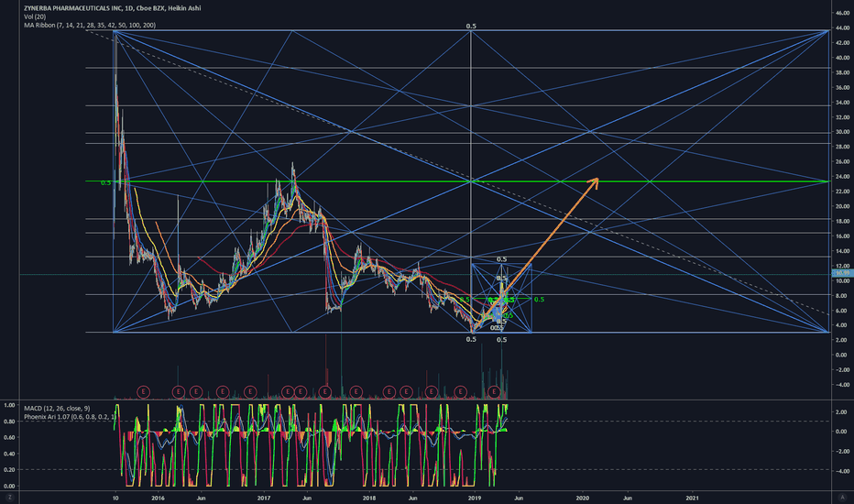This screenshot has width=854, height=504.
Task: Click the 44.00 price axis label
Action: (842, 27)
